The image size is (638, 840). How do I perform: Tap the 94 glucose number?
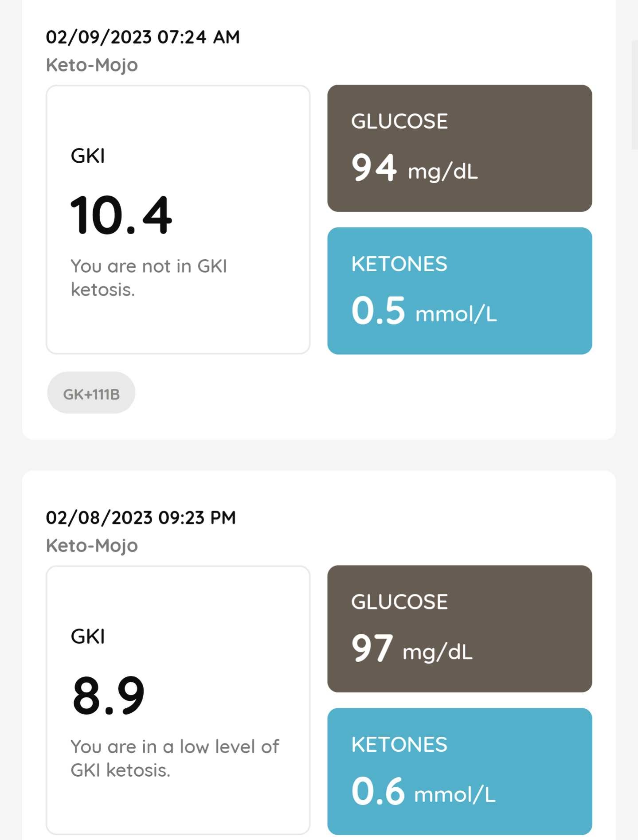(374, 168)
